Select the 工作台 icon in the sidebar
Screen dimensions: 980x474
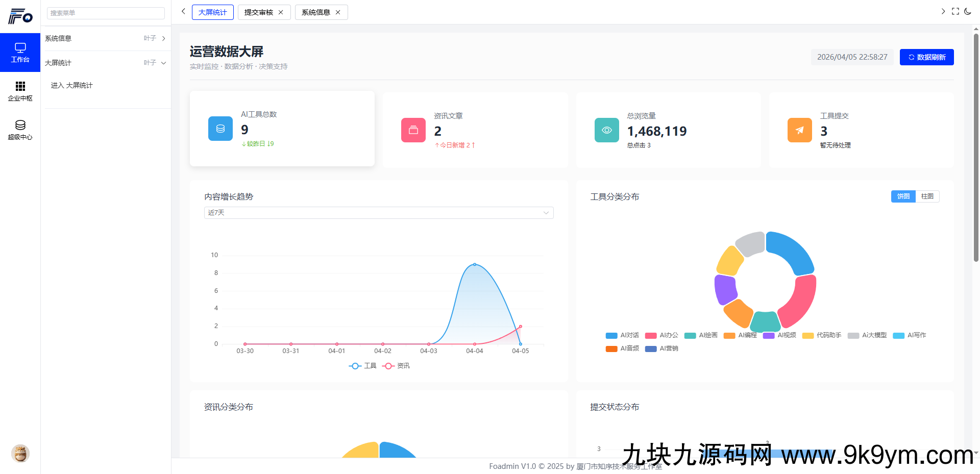point(20,53)
